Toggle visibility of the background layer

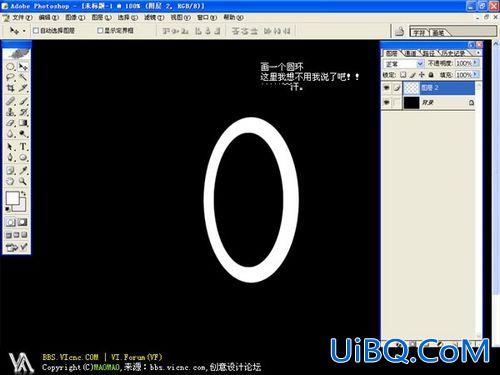point(386,103)
